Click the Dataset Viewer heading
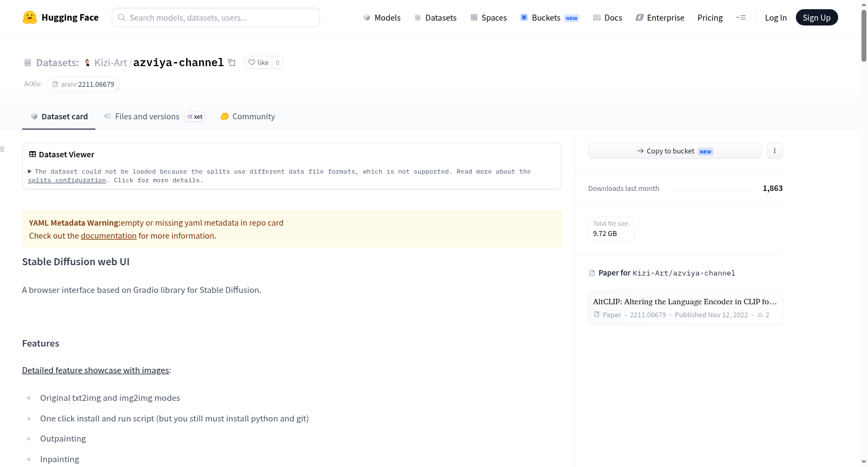 click(x=66, y=155)
